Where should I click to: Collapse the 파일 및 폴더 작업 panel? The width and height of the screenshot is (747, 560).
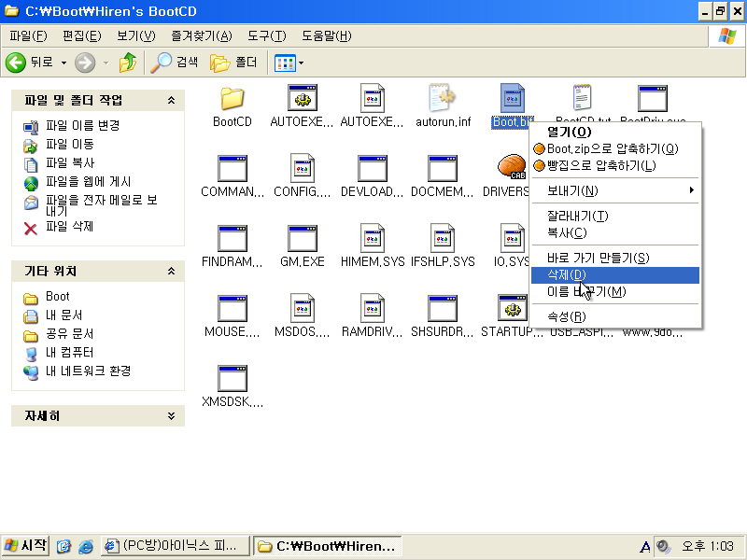coord(171,101)
